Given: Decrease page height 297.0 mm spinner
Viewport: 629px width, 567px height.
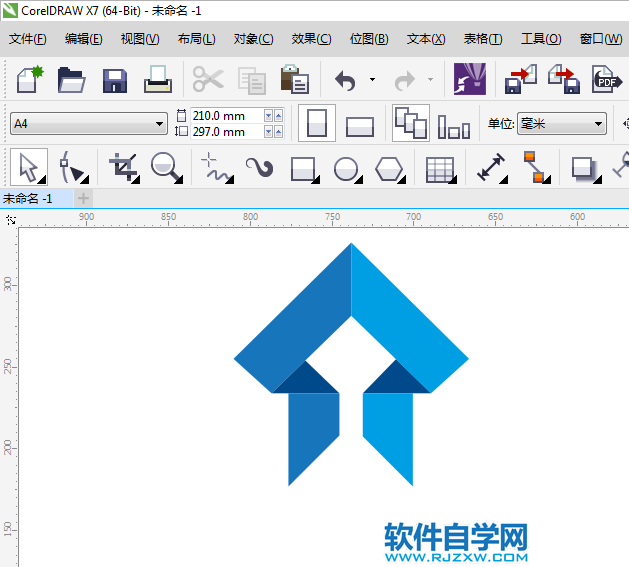Looking at the screenshot, I should [x=268, y=132].
